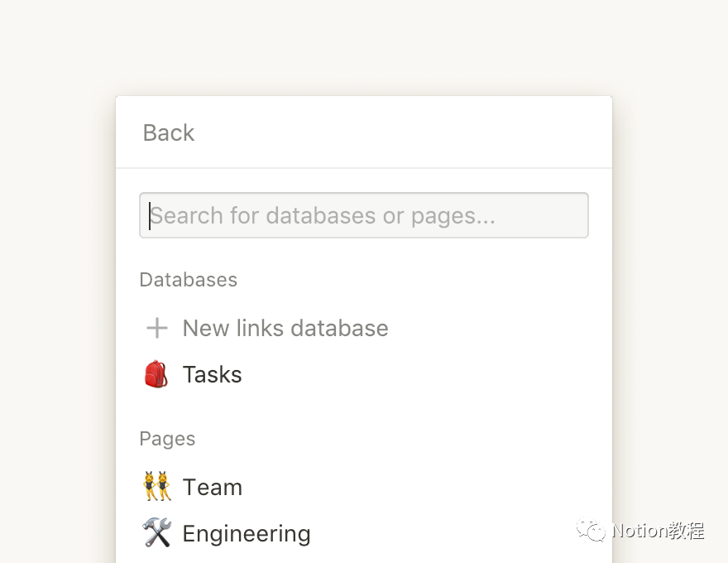Click the blank page background above popup
This screenshot has height=563, width=728.
tap(364, 46)
